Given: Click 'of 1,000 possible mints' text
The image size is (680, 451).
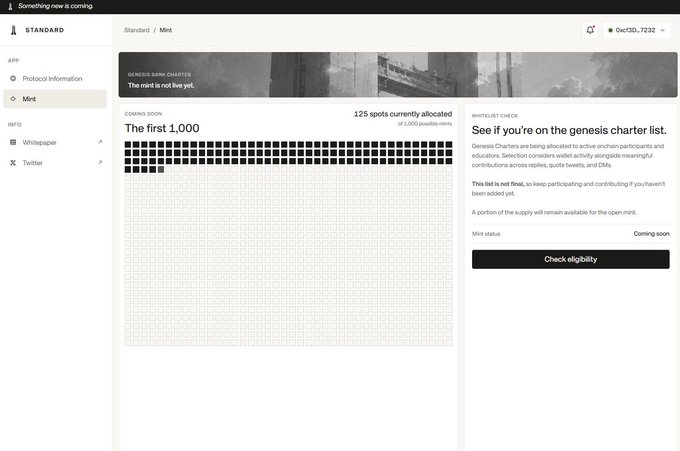Looking at the screenshot, I should tap(425, 124).
